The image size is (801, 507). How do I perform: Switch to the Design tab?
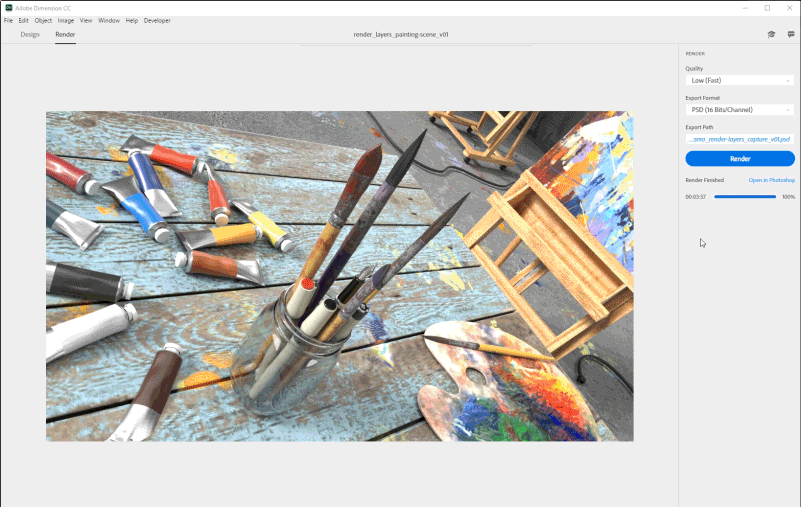coord(30,34)
